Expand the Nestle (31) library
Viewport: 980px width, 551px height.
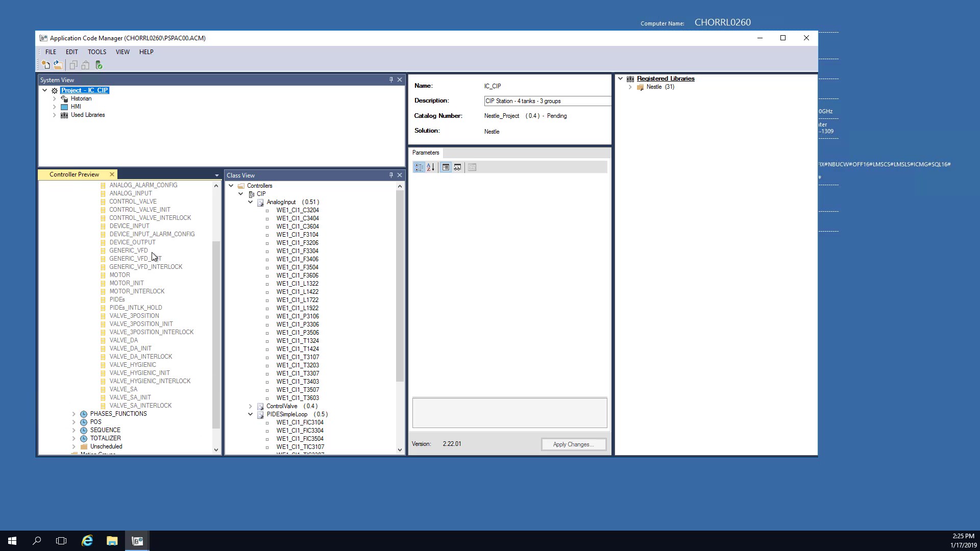point(630,87)
